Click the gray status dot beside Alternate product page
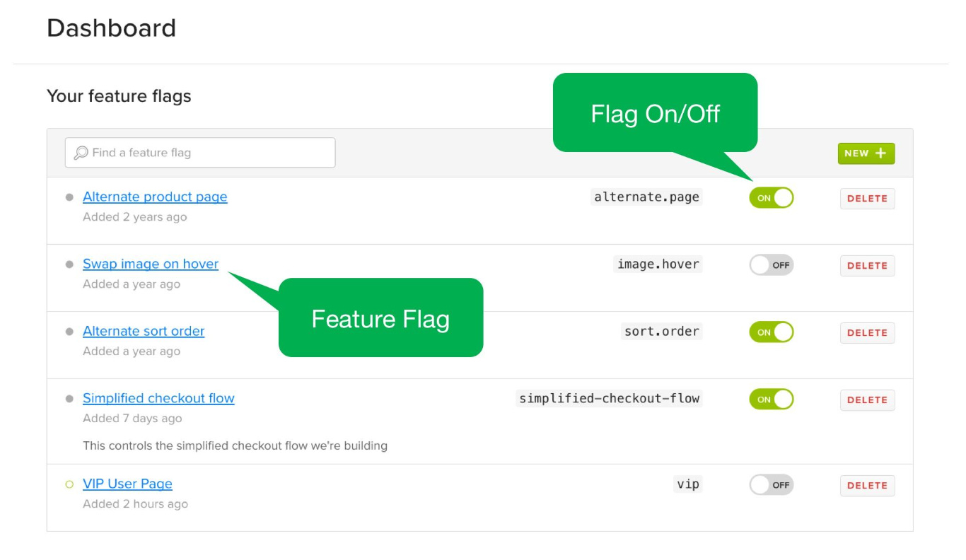 point(69,197)
